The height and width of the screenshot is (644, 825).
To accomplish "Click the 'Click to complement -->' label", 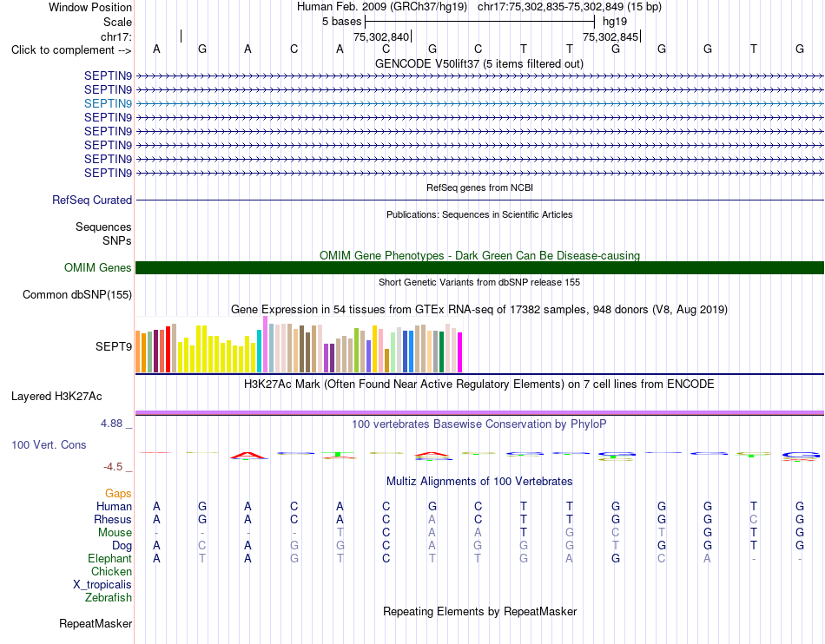I will click(x=71, y=50).
